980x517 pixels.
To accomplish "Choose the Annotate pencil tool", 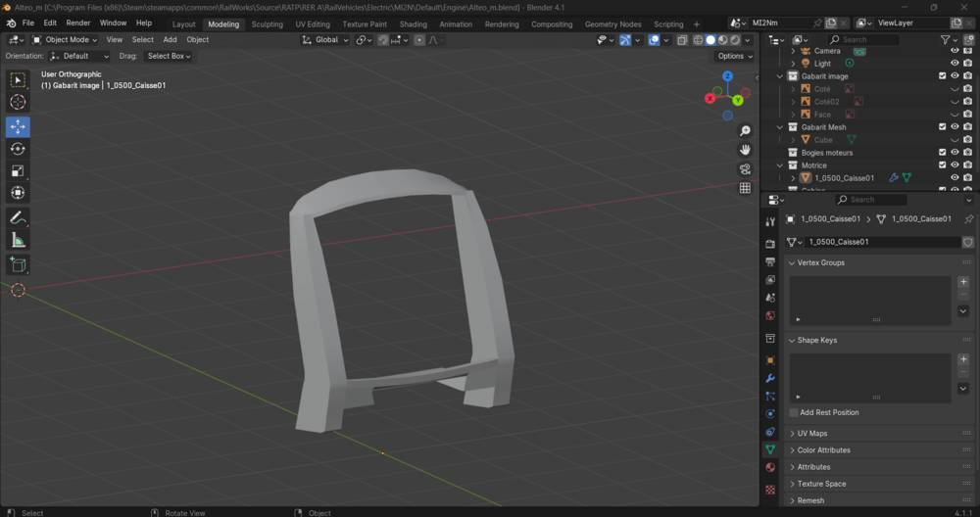I will (18, 218).
